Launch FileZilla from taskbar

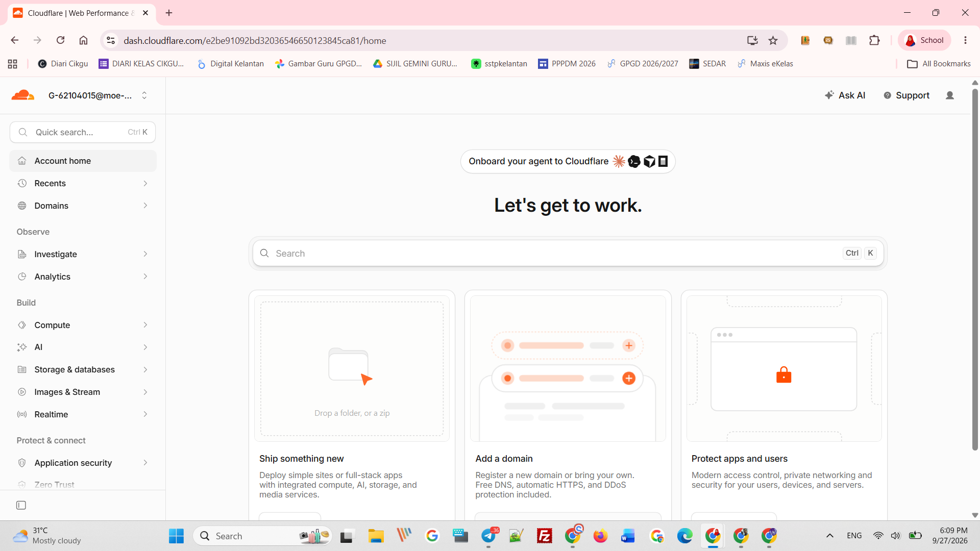pos(545,536)
